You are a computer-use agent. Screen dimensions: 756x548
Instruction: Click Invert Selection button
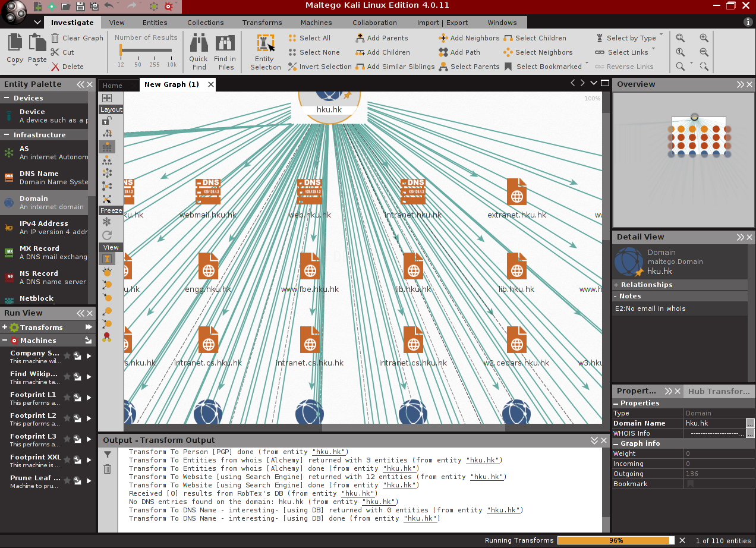(320, 67)
